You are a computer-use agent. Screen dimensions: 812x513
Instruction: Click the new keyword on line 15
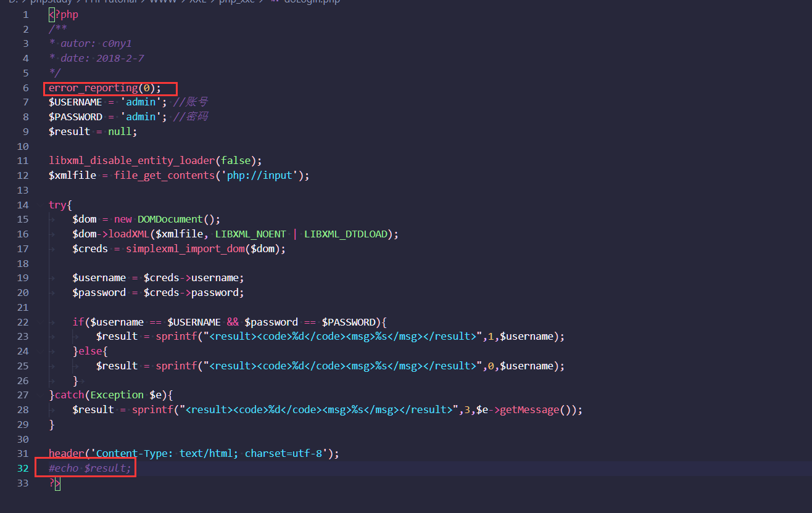123,220
